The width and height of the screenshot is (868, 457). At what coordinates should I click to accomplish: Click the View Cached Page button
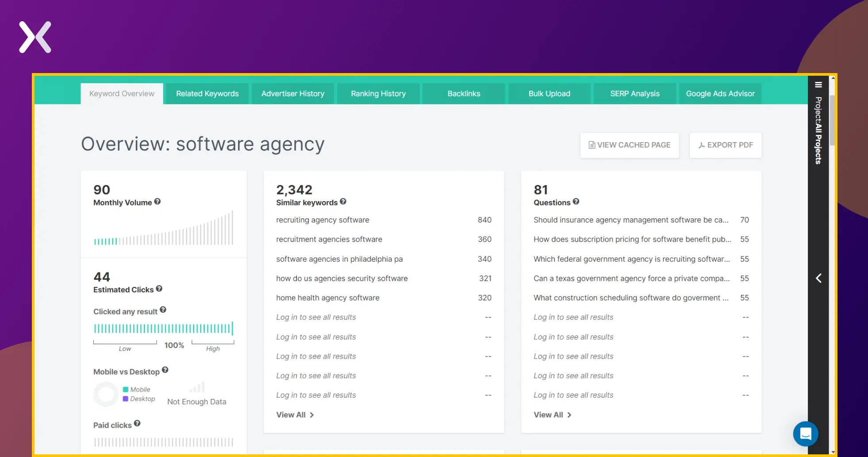click(629, 145)
